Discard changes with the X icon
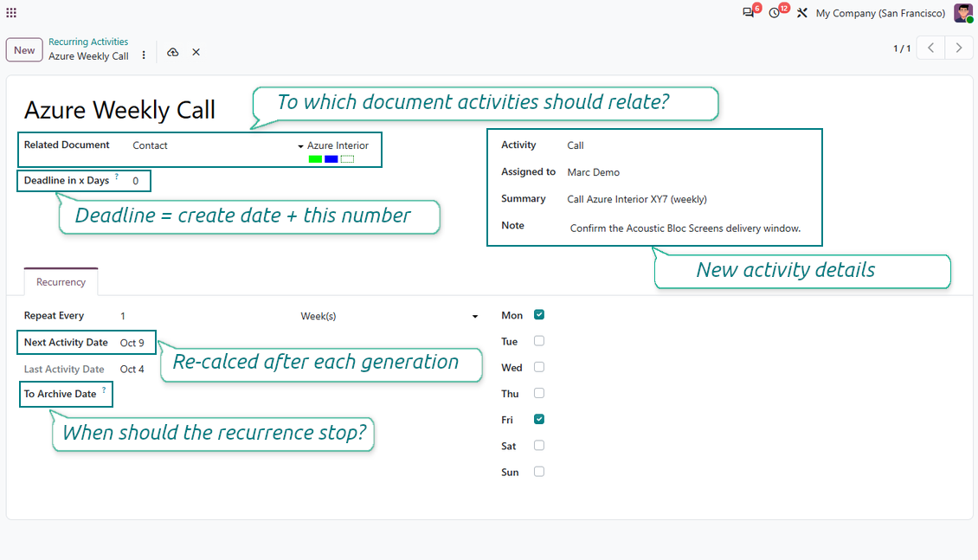978x560 pixels. coord(196,53)
